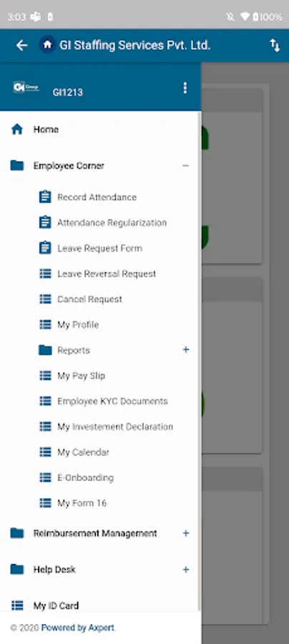View My Pay Slip
289x644 pixels.
82,376
